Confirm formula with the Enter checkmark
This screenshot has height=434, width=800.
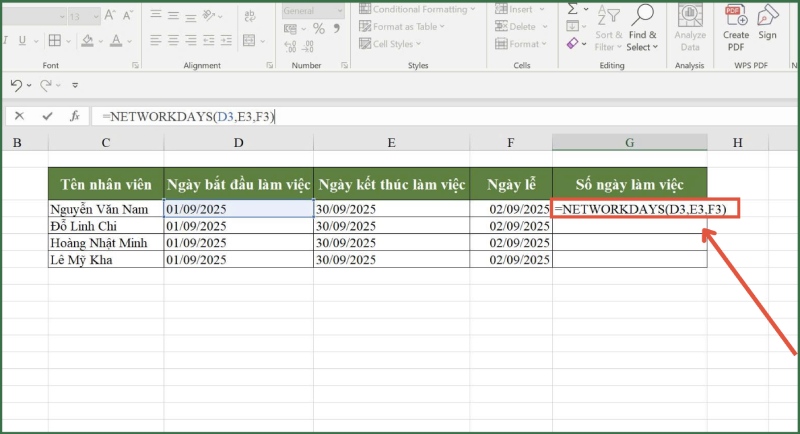(47, 116)
